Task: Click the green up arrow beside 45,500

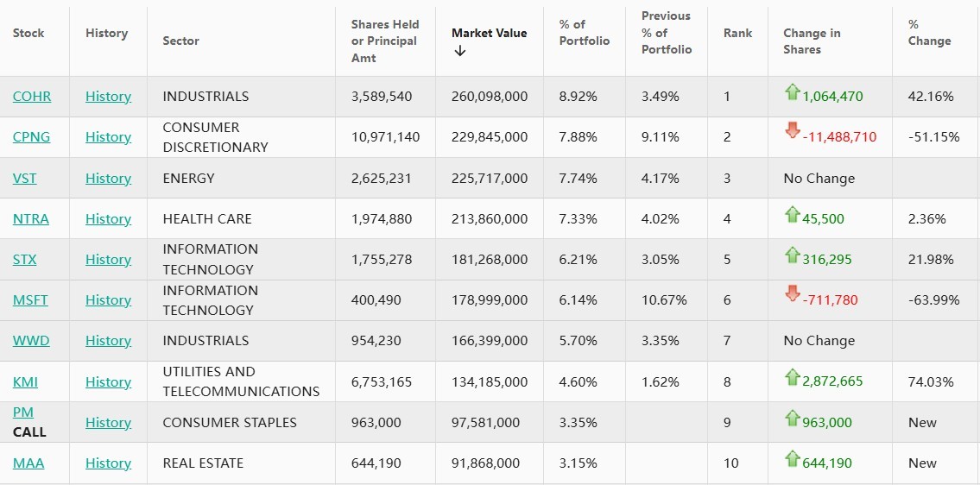Action: [x=792, y=215]
